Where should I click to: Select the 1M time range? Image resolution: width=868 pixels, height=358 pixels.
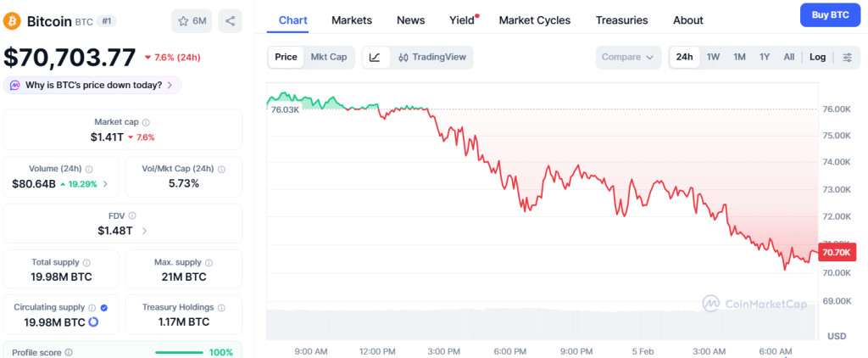click(x=739, y=57)
